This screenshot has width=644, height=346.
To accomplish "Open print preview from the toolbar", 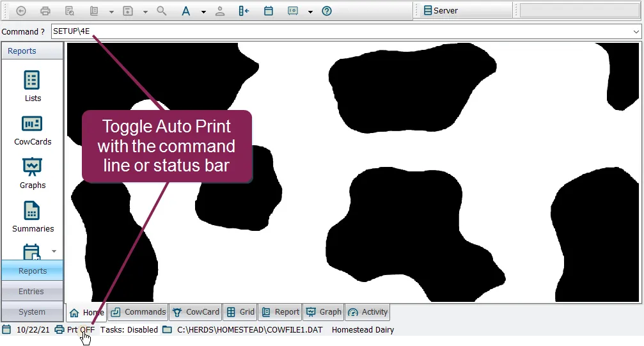I will point(70,11).
